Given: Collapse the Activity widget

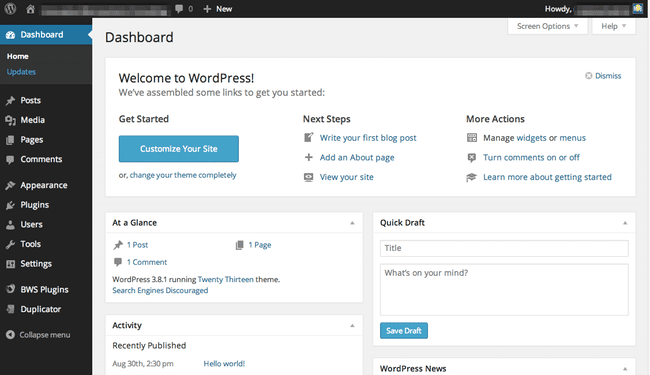Looking at the screenshot, I should point(352,326).
